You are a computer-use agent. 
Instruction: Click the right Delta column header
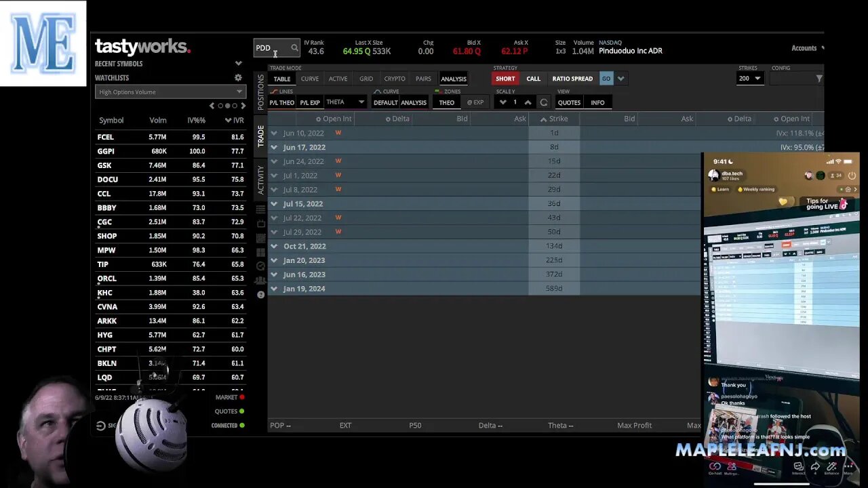pos(739,119)
